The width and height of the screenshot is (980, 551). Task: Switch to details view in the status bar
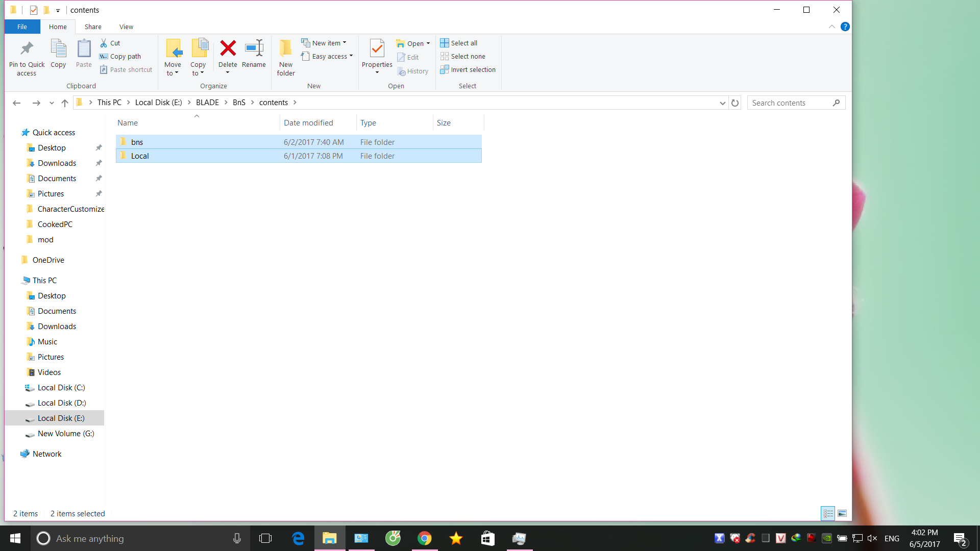(x=828, y=514)
